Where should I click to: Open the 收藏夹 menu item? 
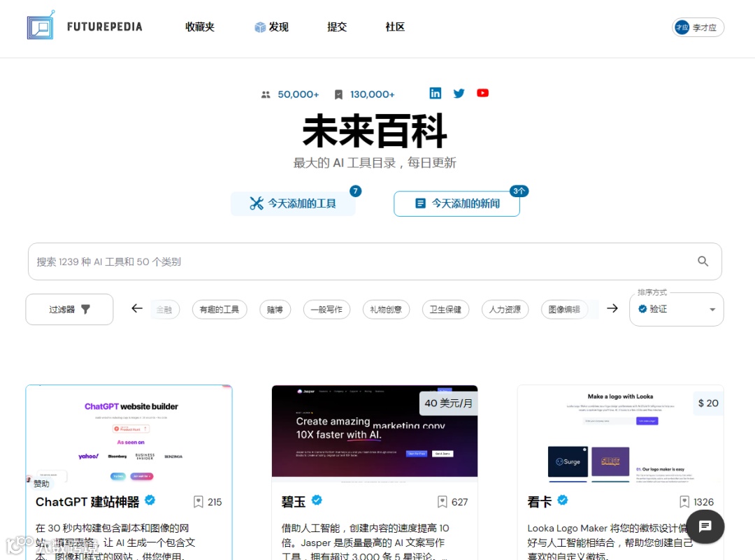200,27
